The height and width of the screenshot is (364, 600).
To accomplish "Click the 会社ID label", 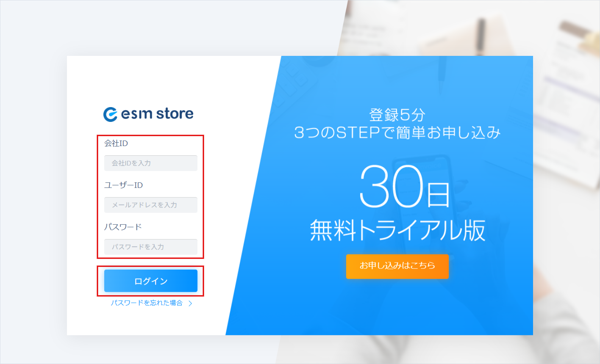I will pos(116,143).
